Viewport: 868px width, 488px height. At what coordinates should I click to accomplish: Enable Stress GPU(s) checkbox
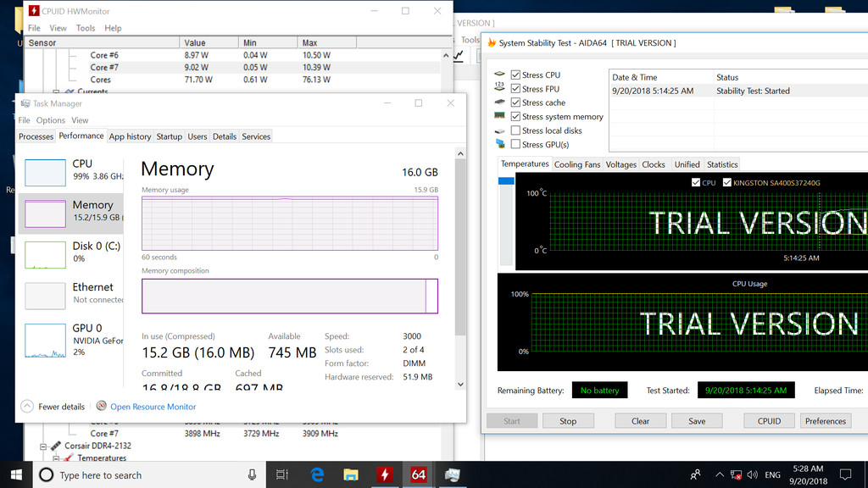[515, 144]
